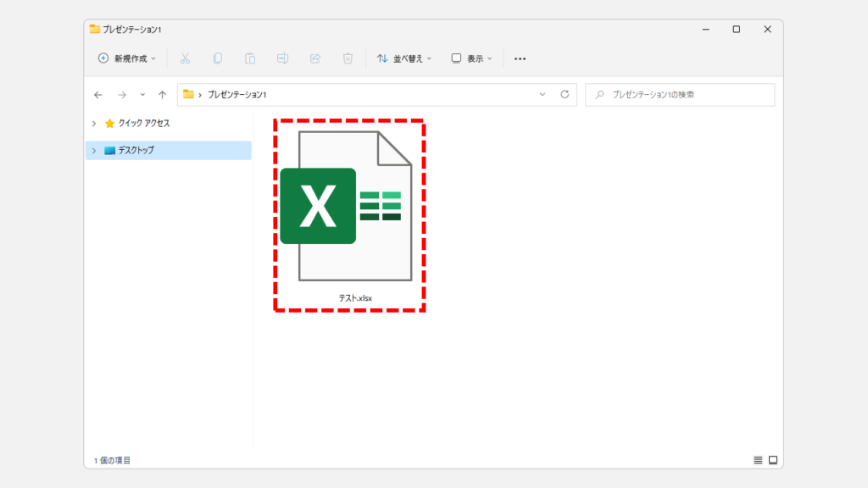
Task: Open the 表示 view dropdown
Action: [x=471, y=58]
